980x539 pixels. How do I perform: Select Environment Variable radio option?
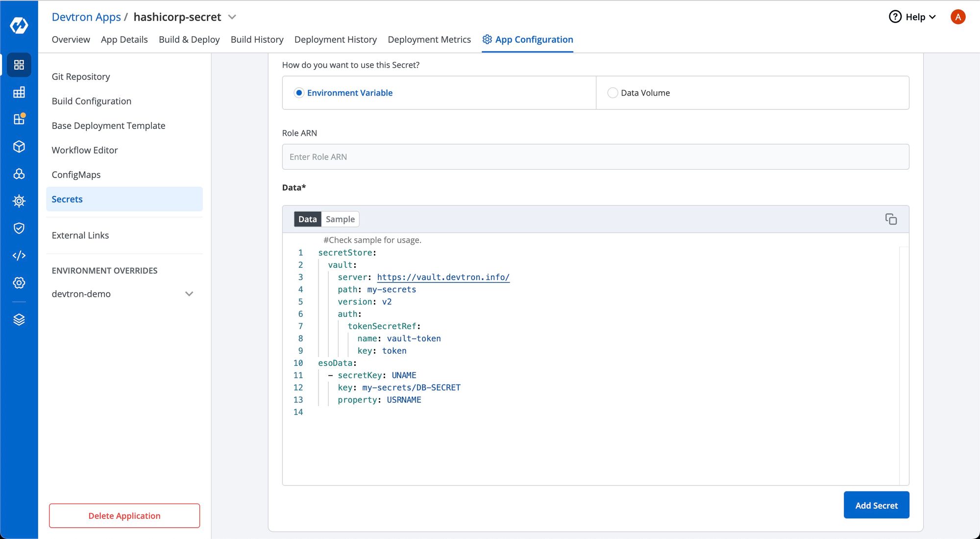[x=299, y=93]
